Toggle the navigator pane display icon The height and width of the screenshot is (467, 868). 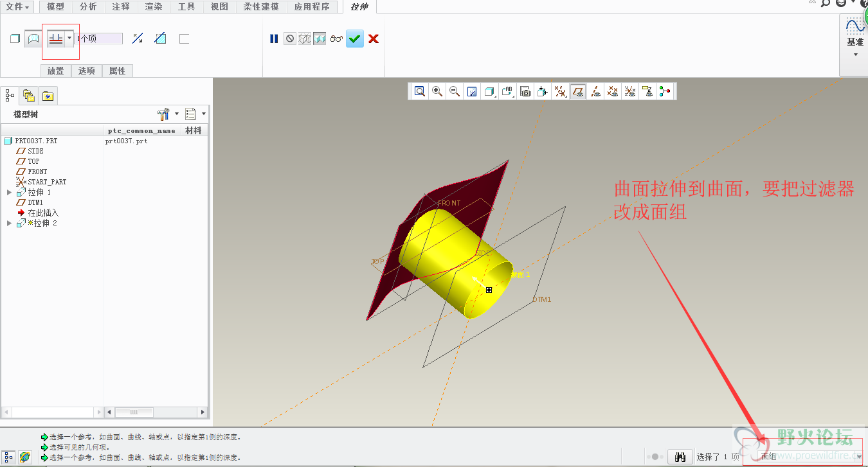(x=10, y=457)
